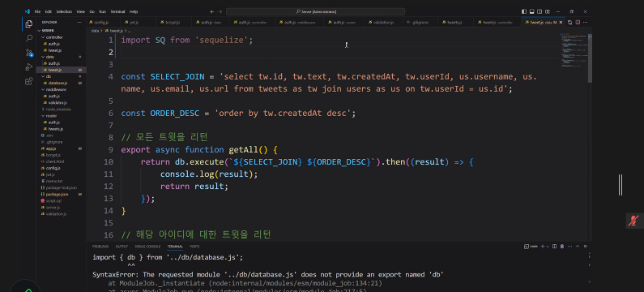
Task: Collapse the db folder
Action: click(62, 76)
